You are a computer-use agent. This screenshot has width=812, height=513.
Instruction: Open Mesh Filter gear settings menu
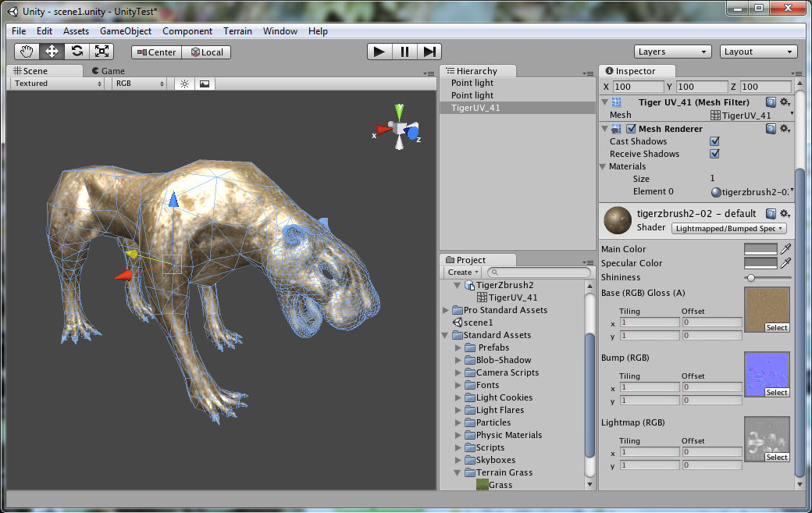point(785,102)
